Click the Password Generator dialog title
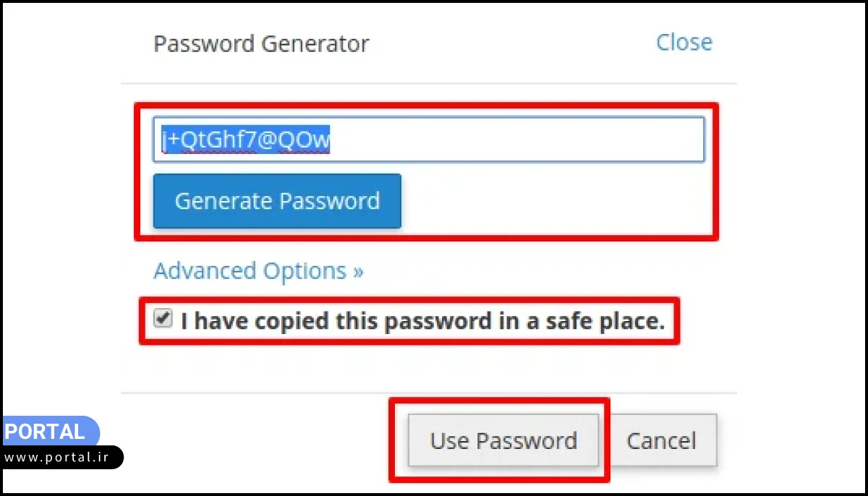 pyautogui.click(x=261, y=43)
